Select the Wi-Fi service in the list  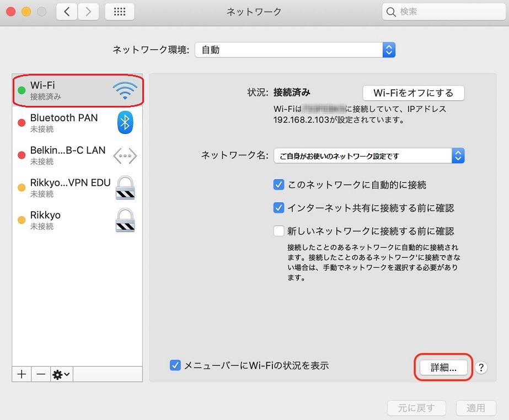[x=77, y=90]
